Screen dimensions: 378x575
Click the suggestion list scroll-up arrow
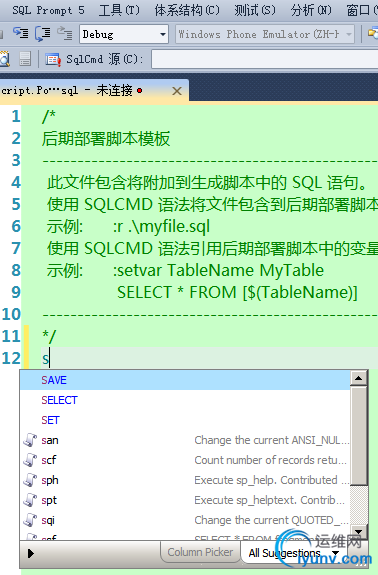[359, 378]
